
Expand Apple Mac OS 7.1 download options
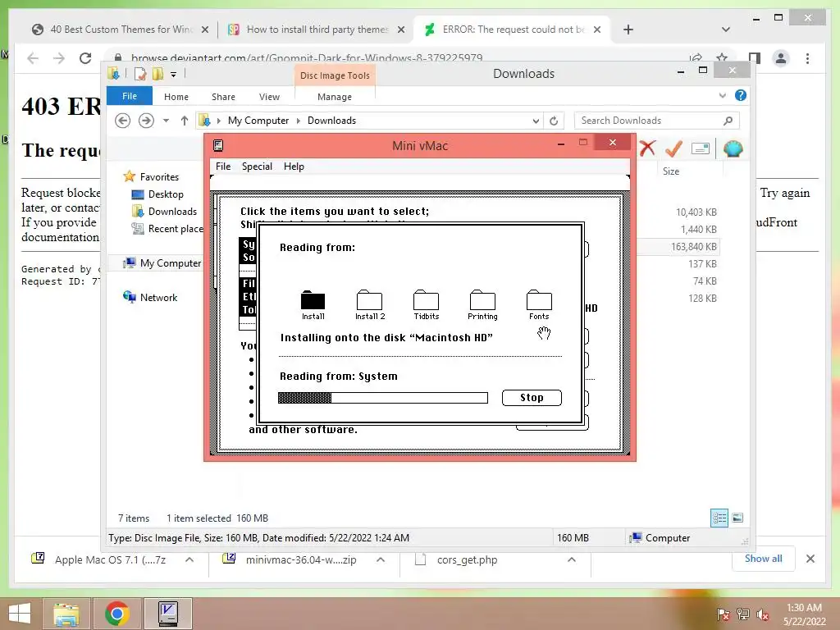pyautogui.click(x=189, y=559)
